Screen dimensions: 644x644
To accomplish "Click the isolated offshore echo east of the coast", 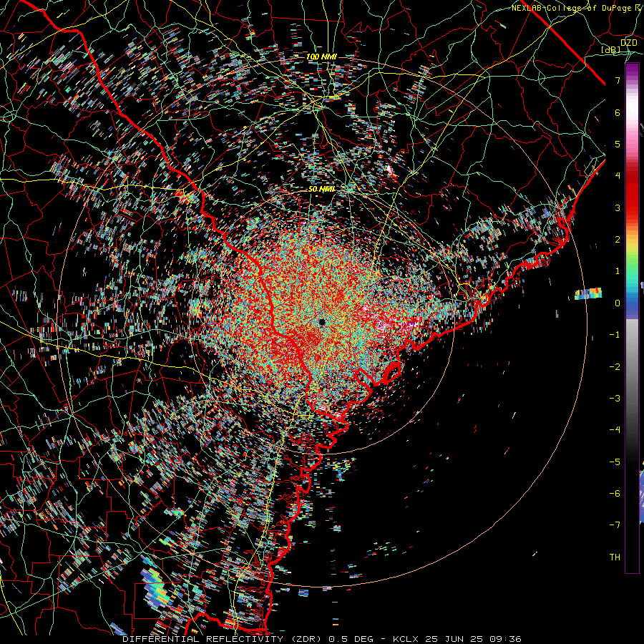I will coord(587,293).
